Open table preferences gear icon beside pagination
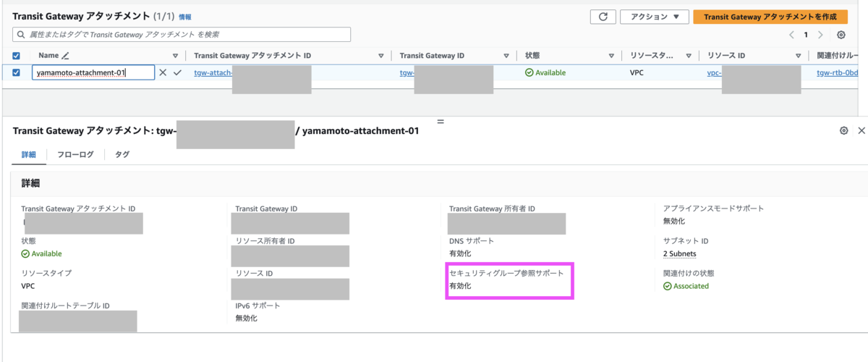 tap(841, 35)
